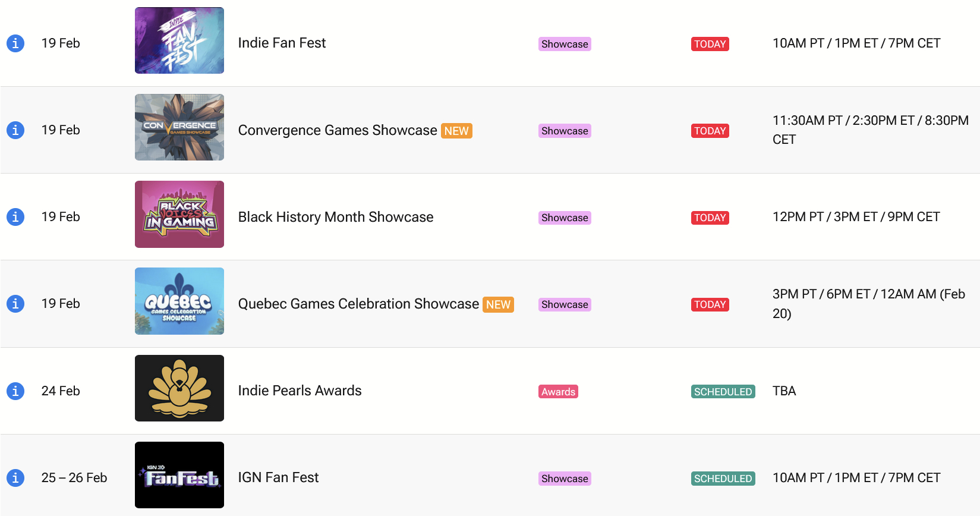The image size is (980, 516).
Task: Click info icon for Black History Month Showcase
Action: pos(15,217)
